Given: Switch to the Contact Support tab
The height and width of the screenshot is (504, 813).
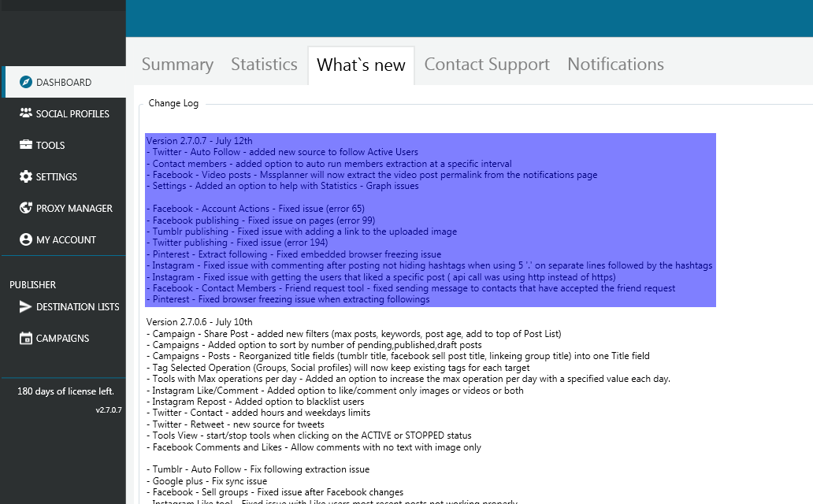Looking at the screenshot, I should (x=487, y=65).
